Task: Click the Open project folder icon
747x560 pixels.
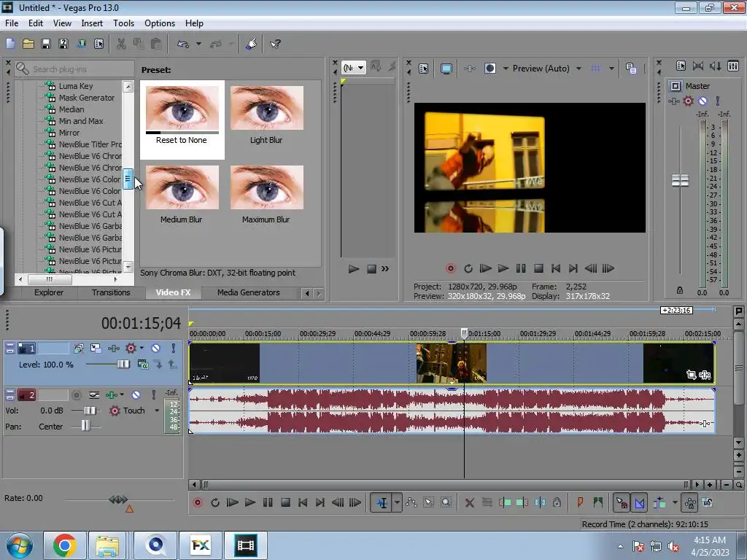Action: tap(28, 44)
